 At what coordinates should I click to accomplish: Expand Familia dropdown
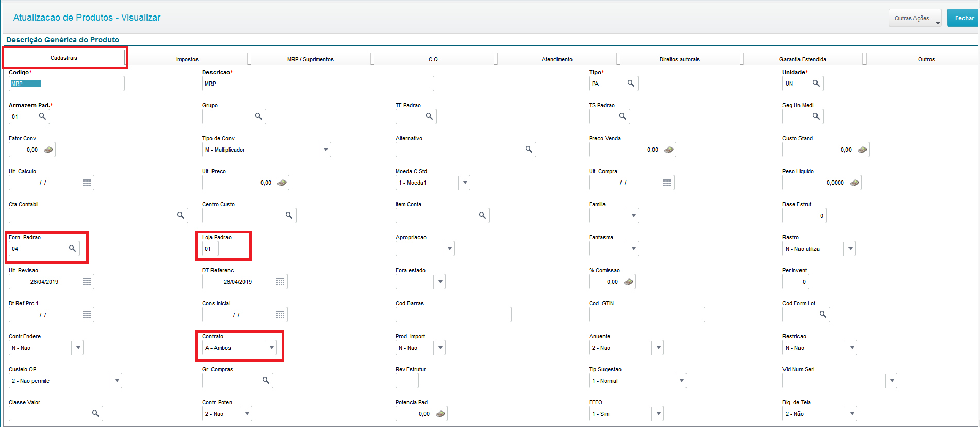pos(633,216)
